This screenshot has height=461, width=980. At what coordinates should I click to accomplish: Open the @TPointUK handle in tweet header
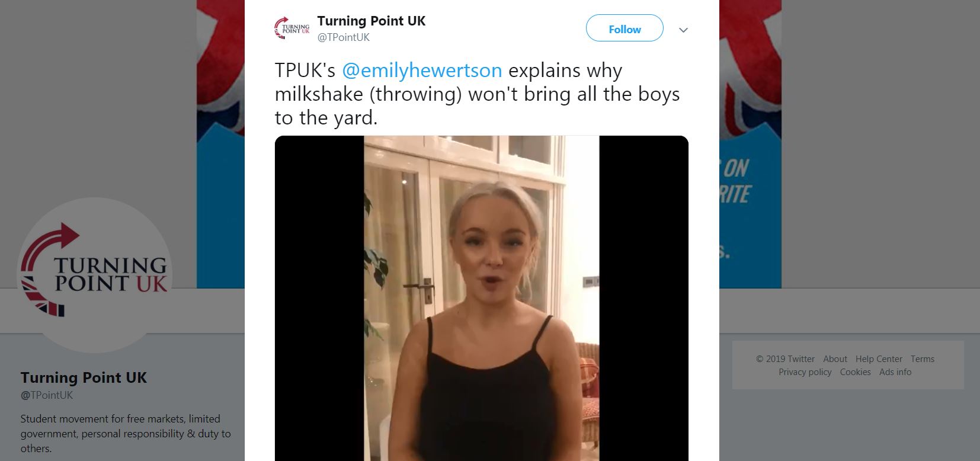(344, 37)
